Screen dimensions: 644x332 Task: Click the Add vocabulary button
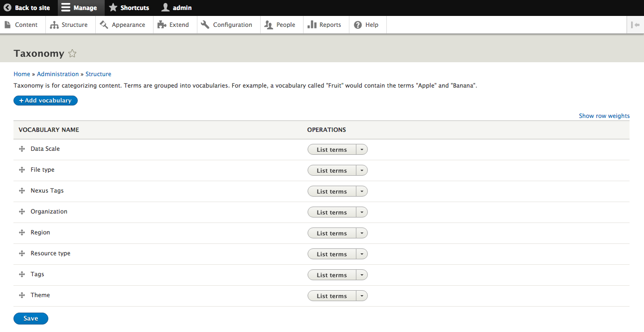tap(45, 101)
